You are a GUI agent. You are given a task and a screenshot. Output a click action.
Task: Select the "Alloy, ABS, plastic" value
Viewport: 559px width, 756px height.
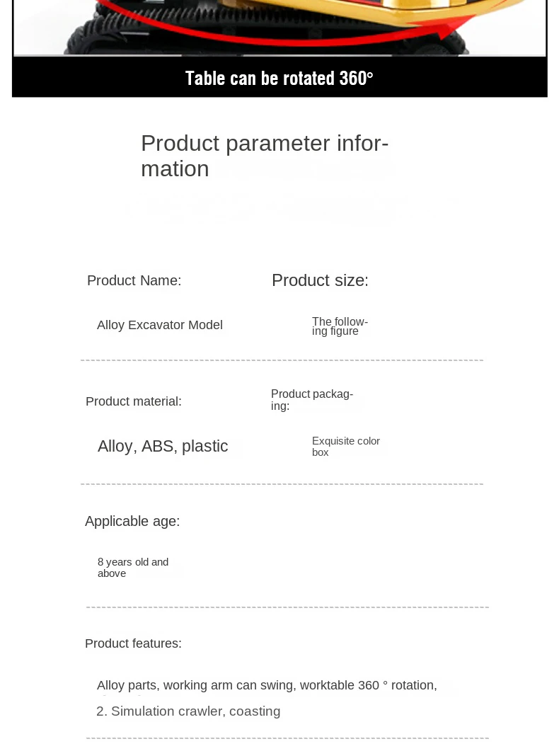[x=163, y=446]
